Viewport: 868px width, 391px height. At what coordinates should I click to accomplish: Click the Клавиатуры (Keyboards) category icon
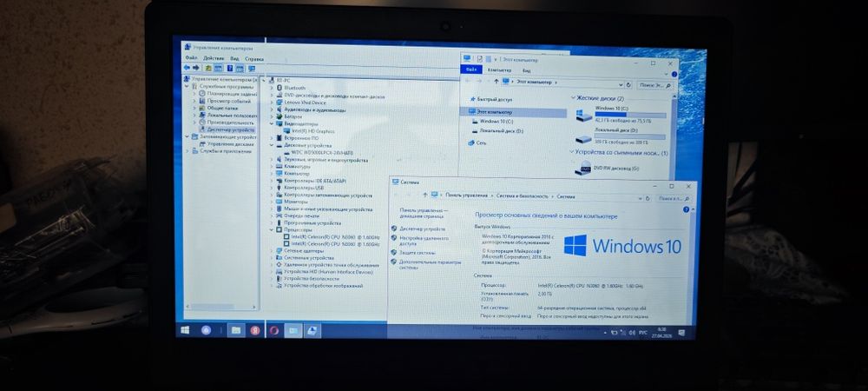click(x=279, y=166)
